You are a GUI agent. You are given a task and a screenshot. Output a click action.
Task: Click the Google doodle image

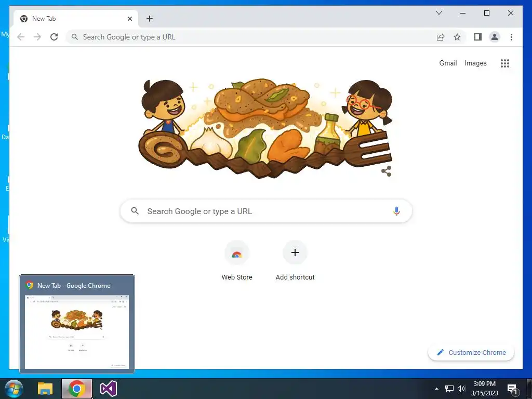pos(265,129)
